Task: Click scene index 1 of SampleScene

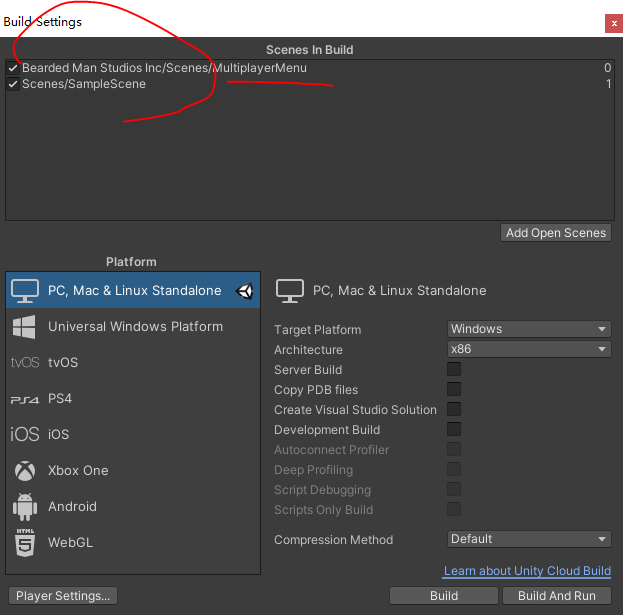Action: [x=608, y=84]
